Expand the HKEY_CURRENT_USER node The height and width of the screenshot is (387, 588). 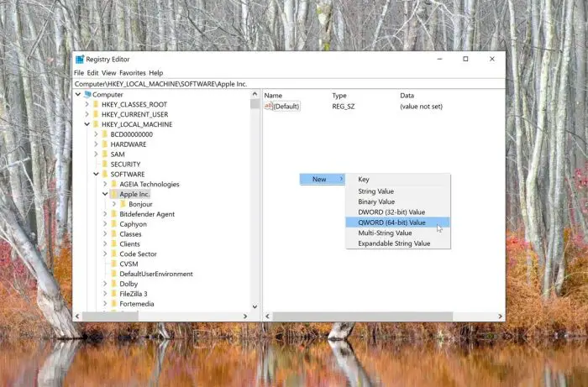tap(87, 115)
